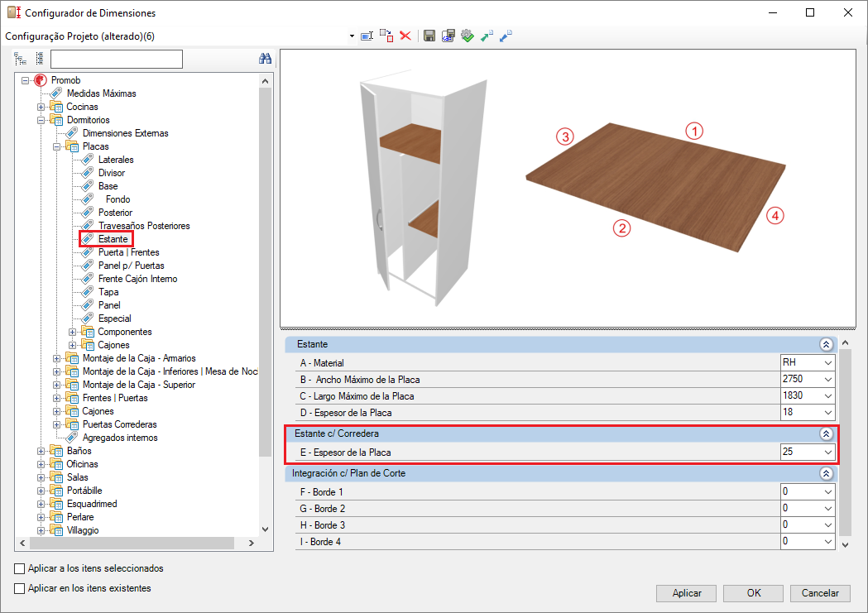
Task: Select the Fondo tree item
Action: click(117, 199)
